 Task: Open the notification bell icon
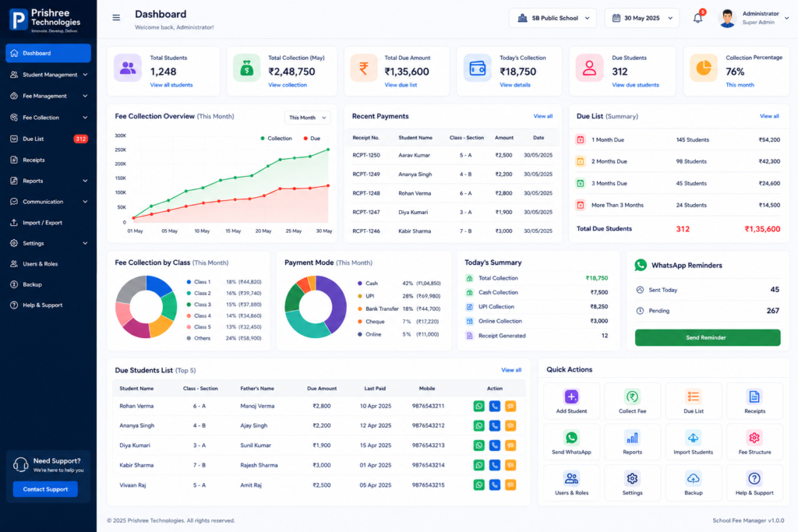(x=697, y=18)
